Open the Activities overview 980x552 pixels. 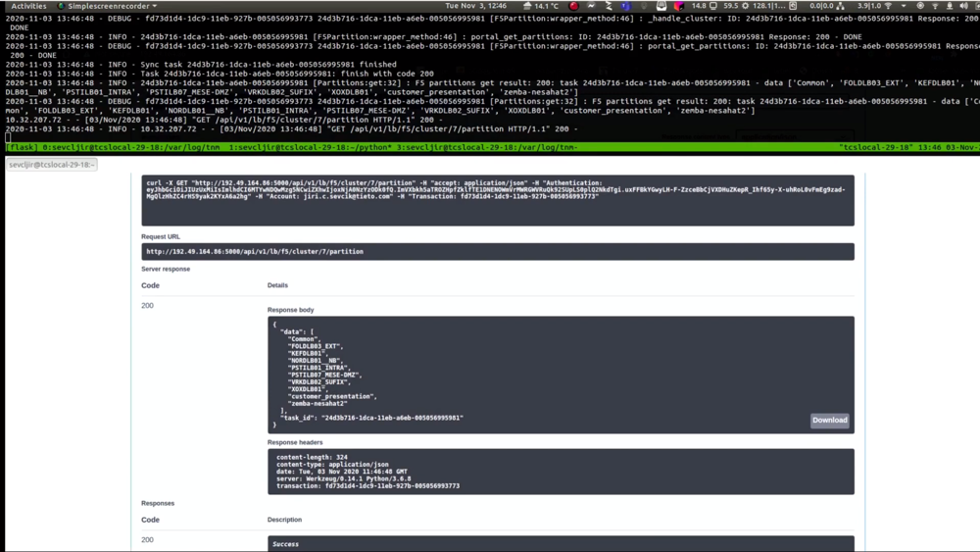tap(28, 6)
